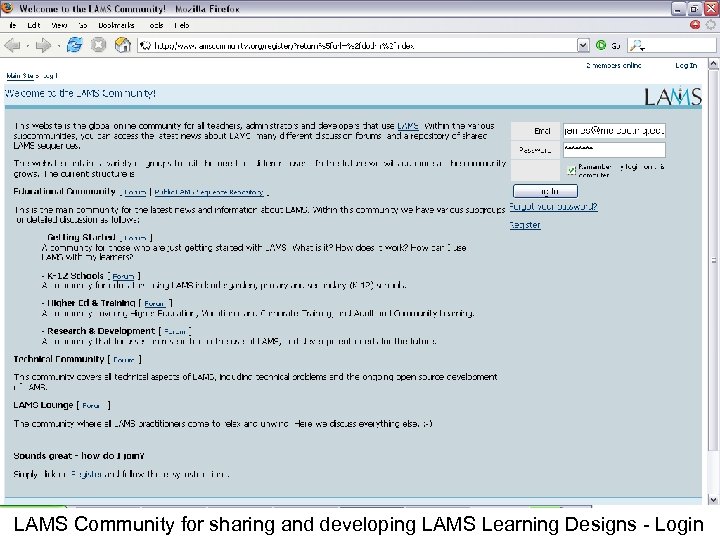Click the LAMS logo
The image size is (720, 540).
(x=673, y=96)
